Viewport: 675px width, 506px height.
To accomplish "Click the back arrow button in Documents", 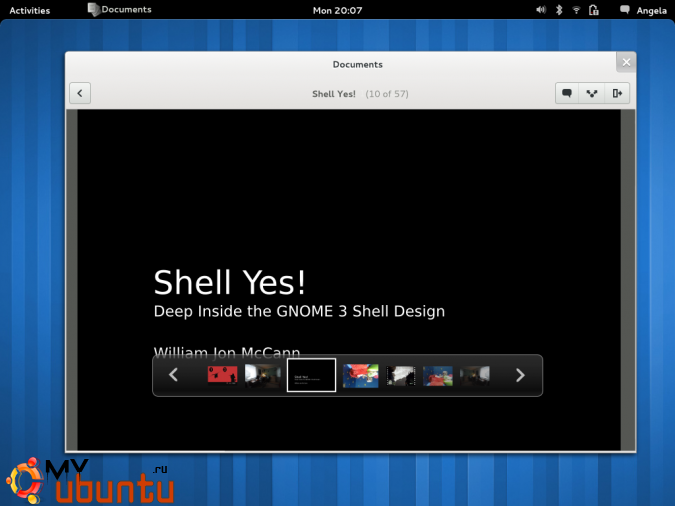I will coord(81,93).
